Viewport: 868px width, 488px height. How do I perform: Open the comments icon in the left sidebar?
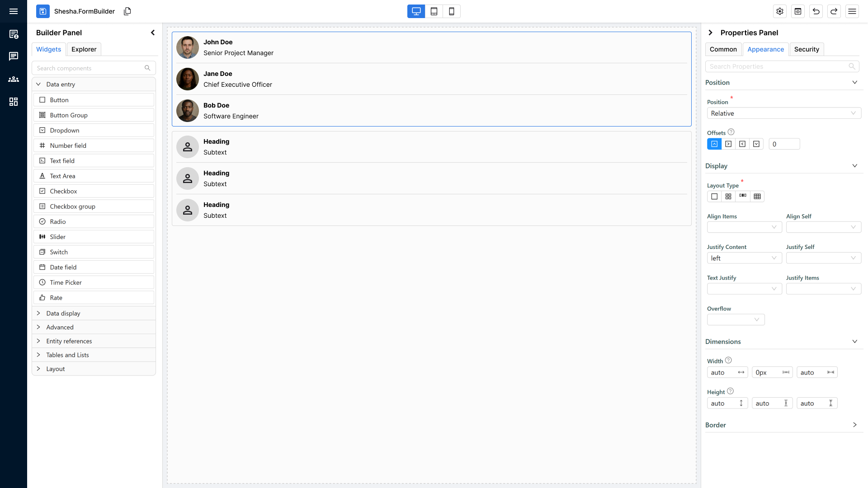click(14, 56)
